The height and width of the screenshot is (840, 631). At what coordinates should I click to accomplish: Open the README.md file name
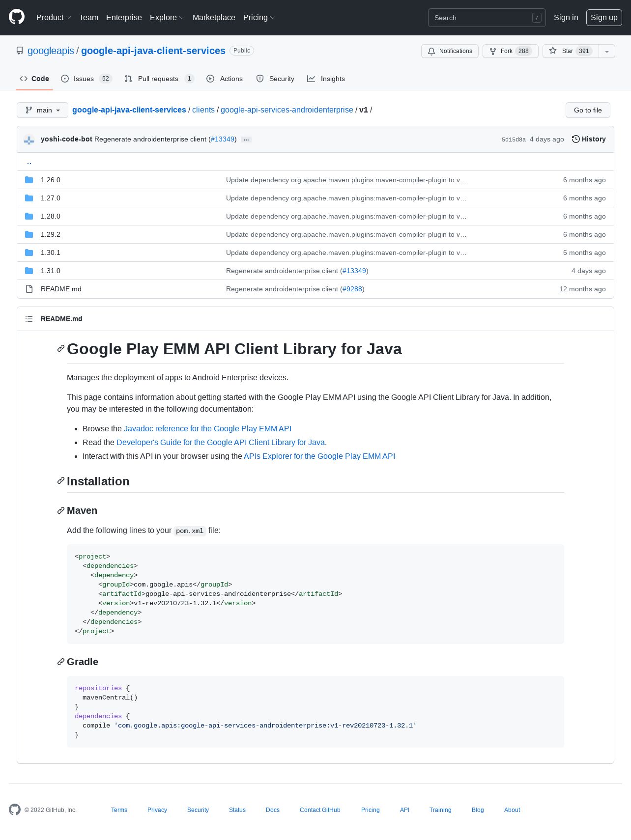61,289
